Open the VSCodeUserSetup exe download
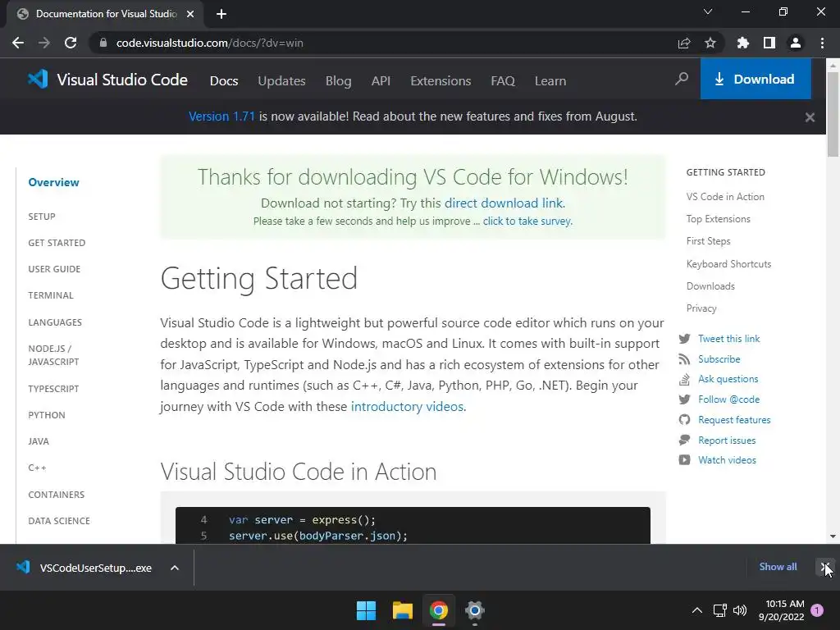The height and width of the screenshot is (630, 840). pos(84,568)
